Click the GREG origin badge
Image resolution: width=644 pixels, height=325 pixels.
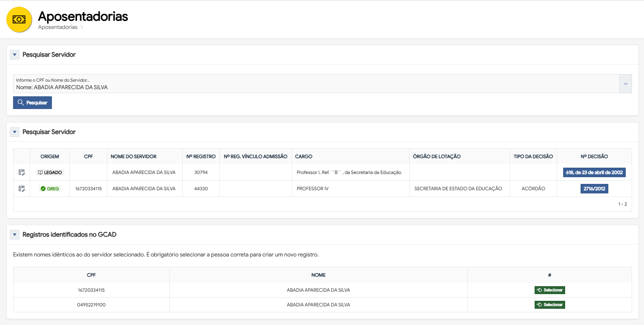pos(50,189)
